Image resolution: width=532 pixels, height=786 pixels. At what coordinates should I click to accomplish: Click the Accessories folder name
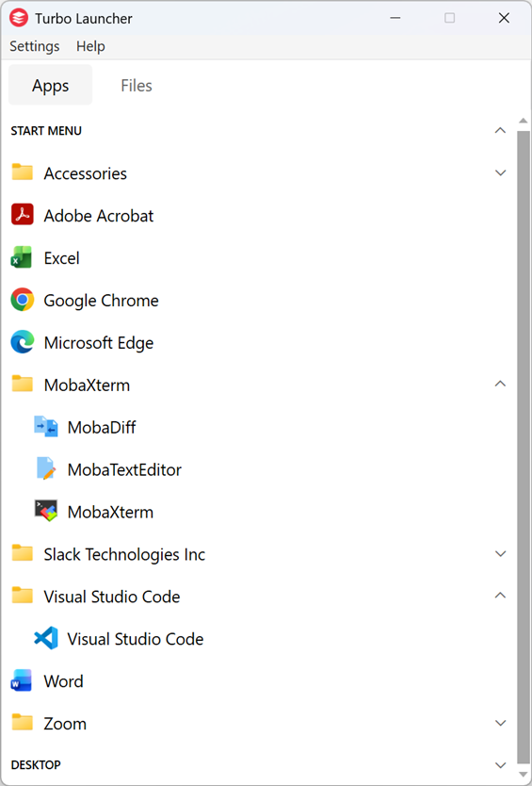85,173
